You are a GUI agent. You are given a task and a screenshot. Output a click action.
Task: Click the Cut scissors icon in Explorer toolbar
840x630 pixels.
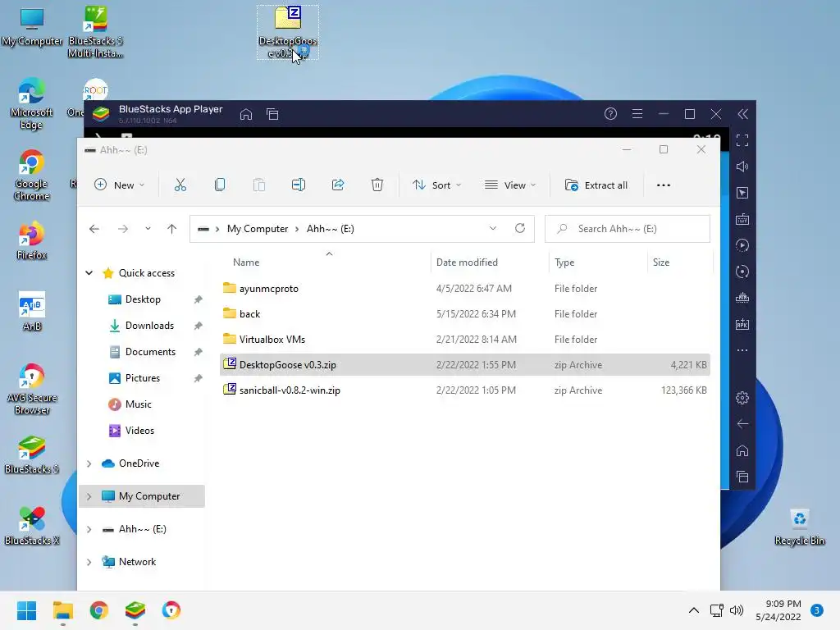click(x=180, y=185)
